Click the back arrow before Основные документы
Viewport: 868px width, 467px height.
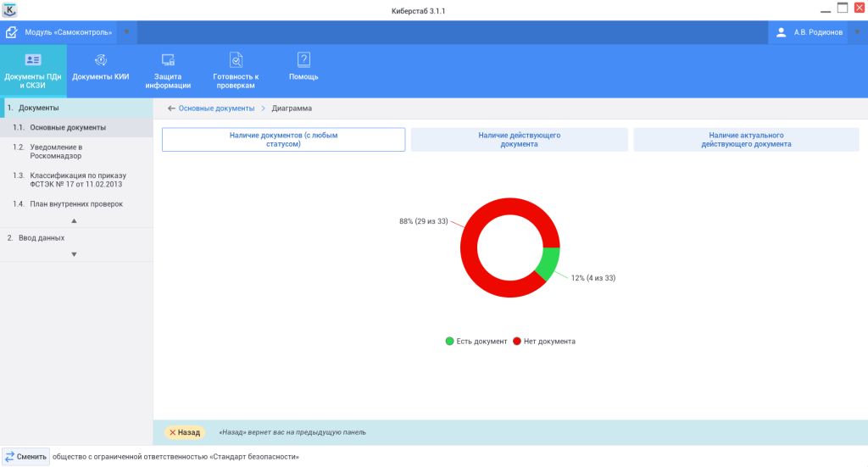(171, 108)
